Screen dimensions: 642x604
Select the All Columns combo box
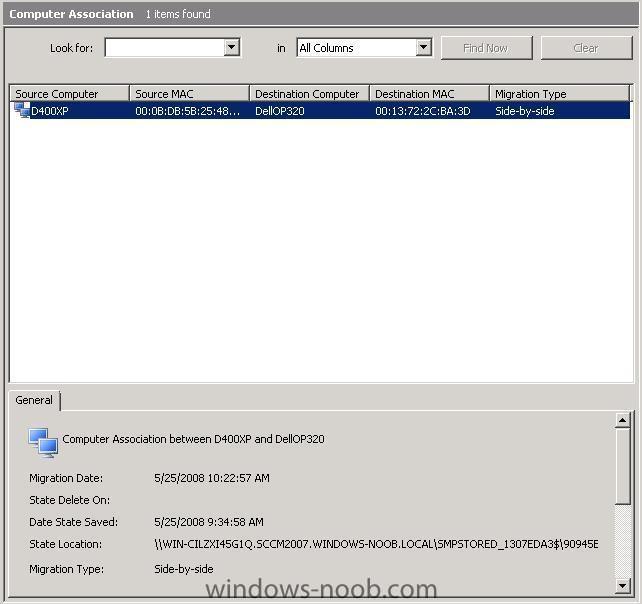(x=364, y=48)
